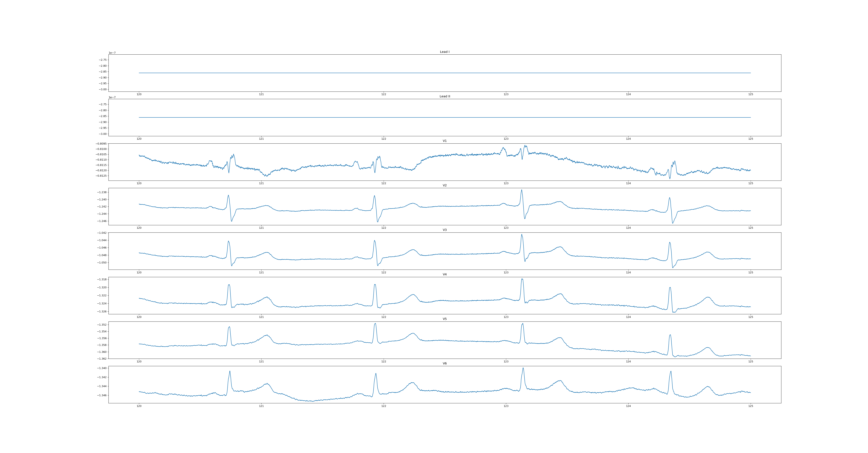Click the 125 x-axis tick under V6 plot

751,406
